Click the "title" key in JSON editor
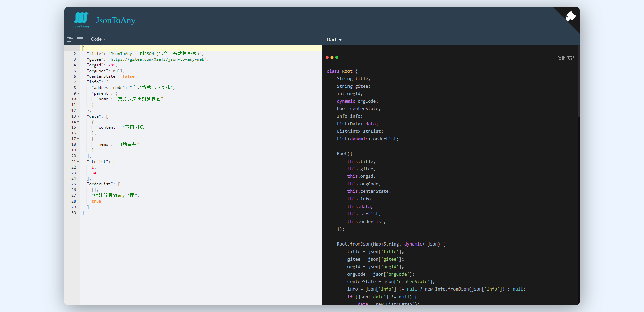644x312 pixels. coord(95,54)
